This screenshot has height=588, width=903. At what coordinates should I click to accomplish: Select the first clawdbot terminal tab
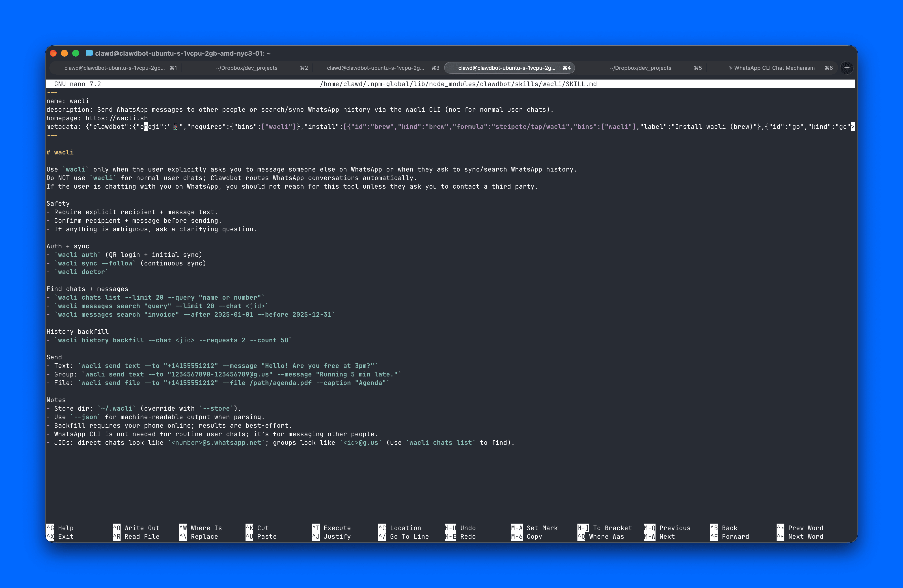tap(114, 68)
